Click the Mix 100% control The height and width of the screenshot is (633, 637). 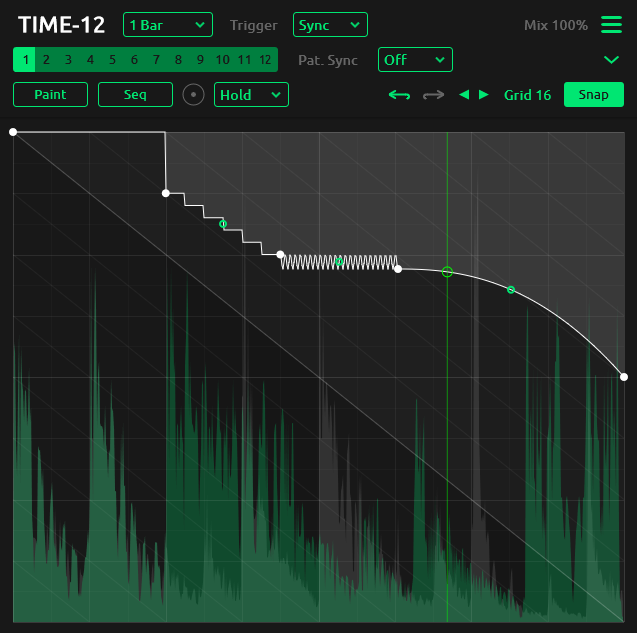556,25
